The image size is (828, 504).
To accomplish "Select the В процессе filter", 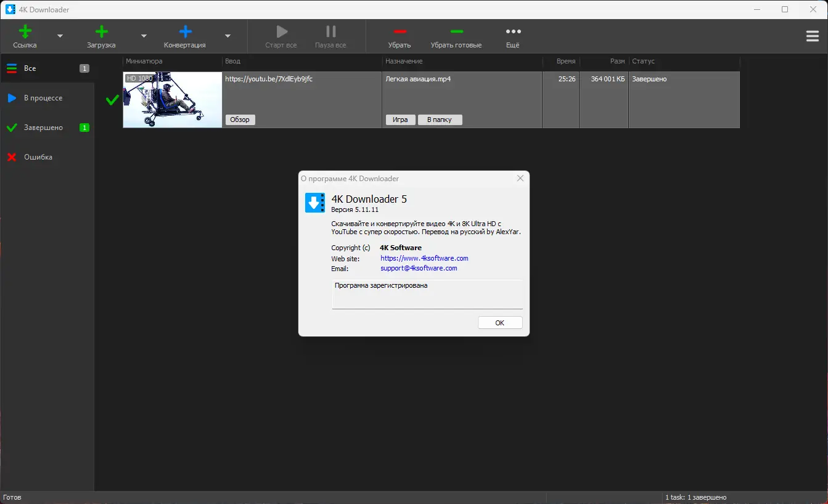I will pos(47,98).
